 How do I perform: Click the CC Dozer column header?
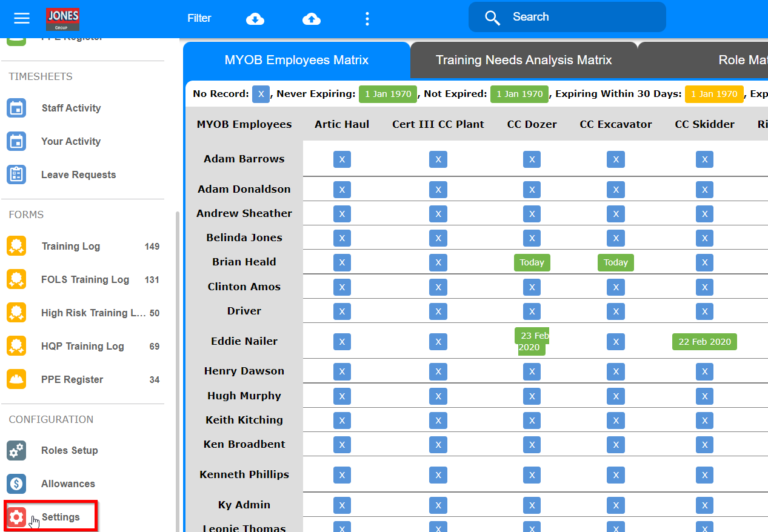(x=532, y=124)
